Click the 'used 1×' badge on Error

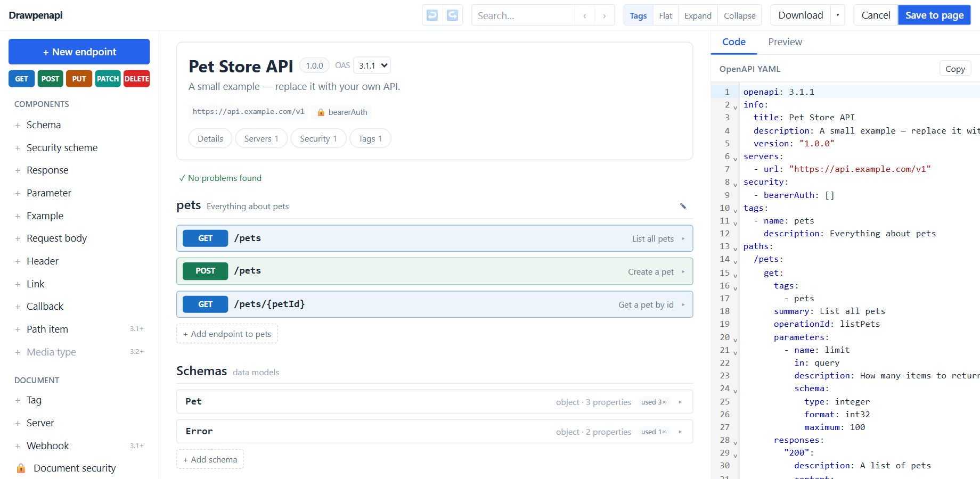tap(654, 432)
